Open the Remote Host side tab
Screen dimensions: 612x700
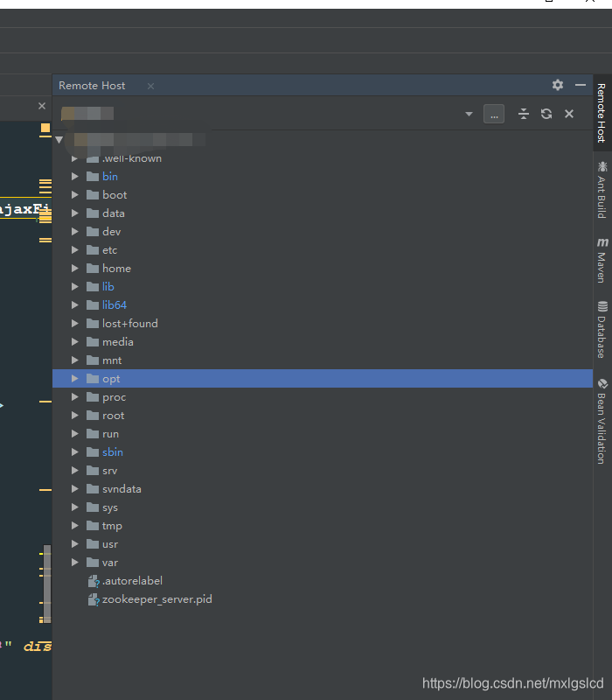(602, 113)
